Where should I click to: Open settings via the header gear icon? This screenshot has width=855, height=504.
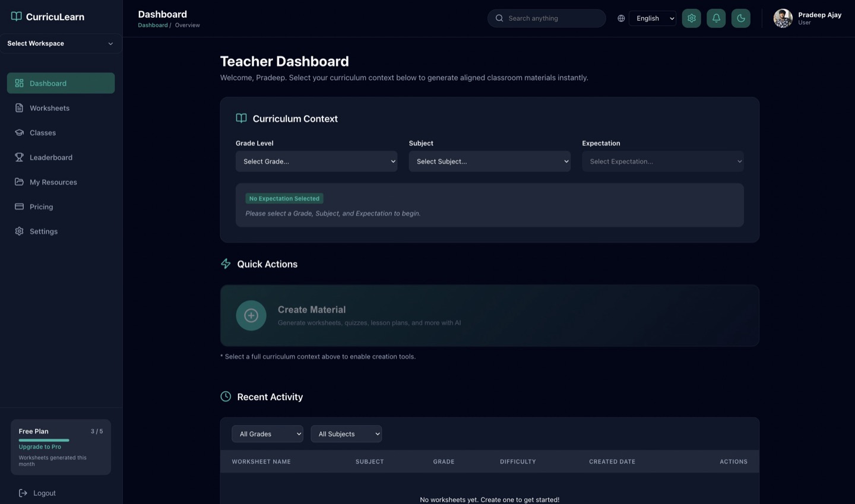coord(692,18)
